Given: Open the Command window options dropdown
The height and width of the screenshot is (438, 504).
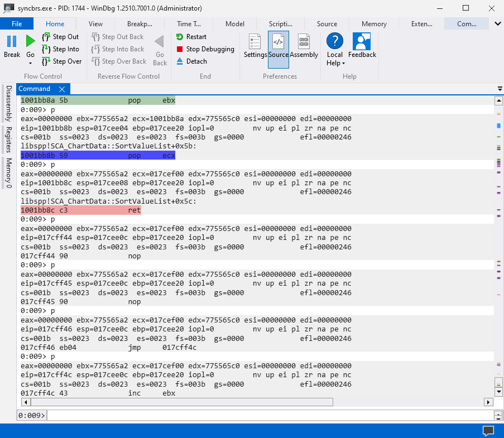Looking at the screenshot, I should (x=500, y=89).
